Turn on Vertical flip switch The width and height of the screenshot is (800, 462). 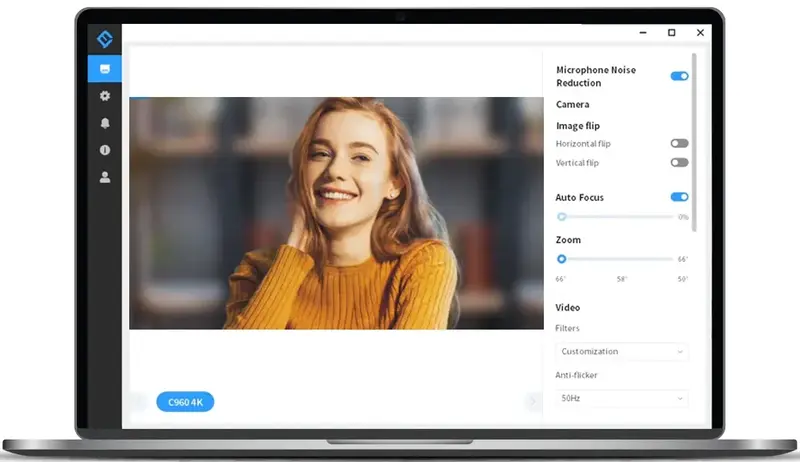pos(679,162)
